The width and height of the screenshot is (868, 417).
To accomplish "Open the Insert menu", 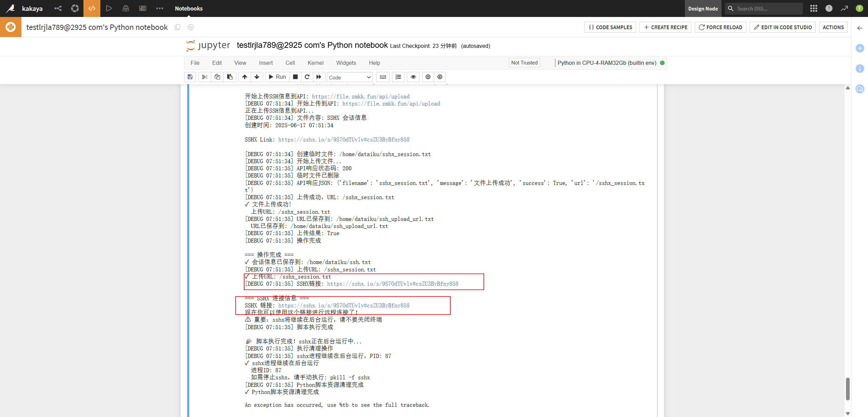I will click(266, 63).
